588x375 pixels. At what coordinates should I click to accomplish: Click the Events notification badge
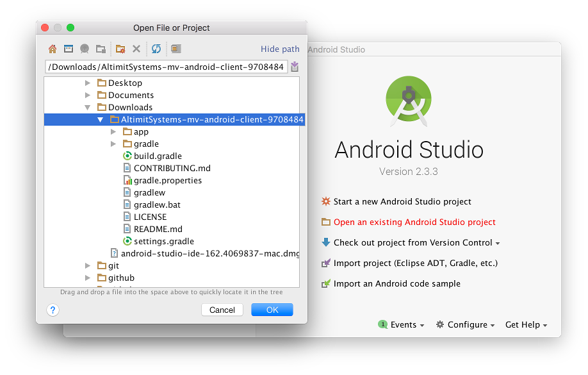pos(382,325)
